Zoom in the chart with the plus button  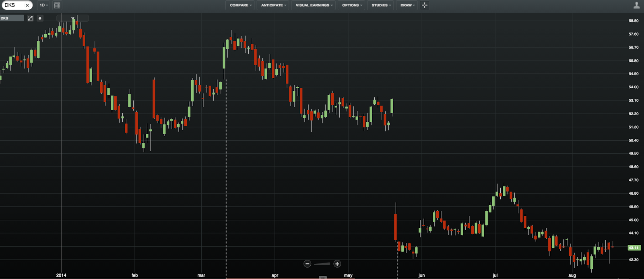pyautogui.click(x=337, y=264)
